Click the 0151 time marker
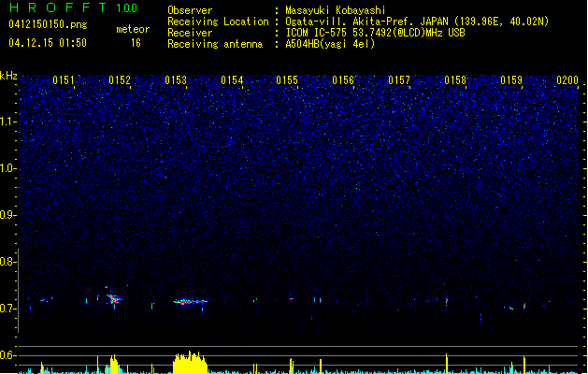 tap(64, 80)
